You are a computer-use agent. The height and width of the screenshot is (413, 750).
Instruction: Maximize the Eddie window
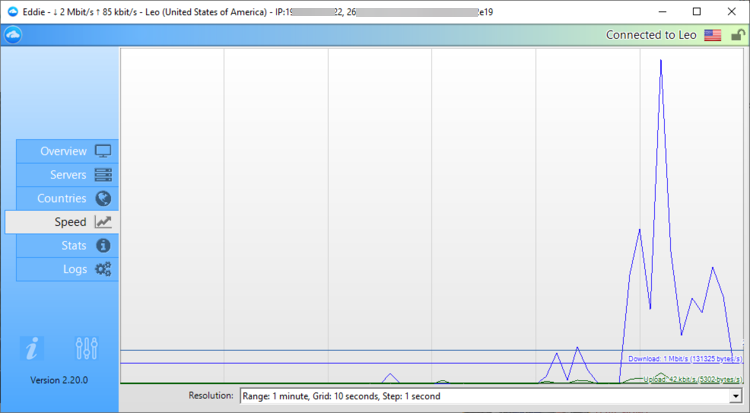[696, 11]
